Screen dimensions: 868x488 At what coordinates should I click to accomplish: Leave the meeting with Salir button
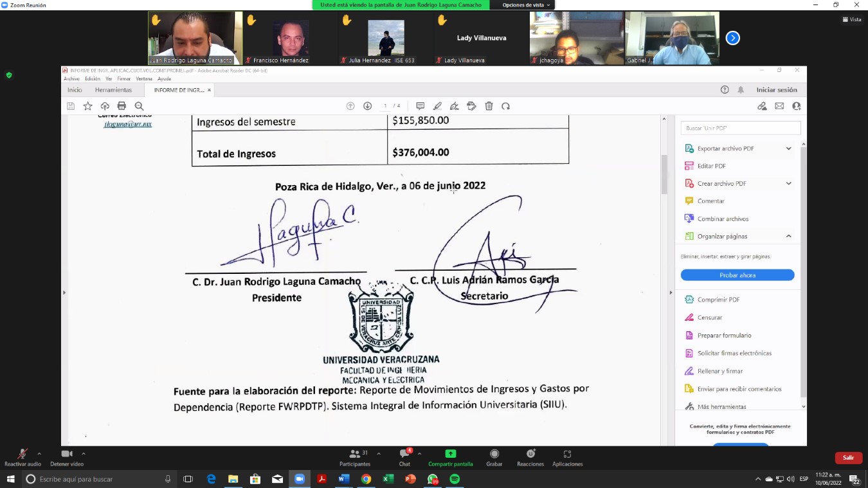click(x=848, y=458)
